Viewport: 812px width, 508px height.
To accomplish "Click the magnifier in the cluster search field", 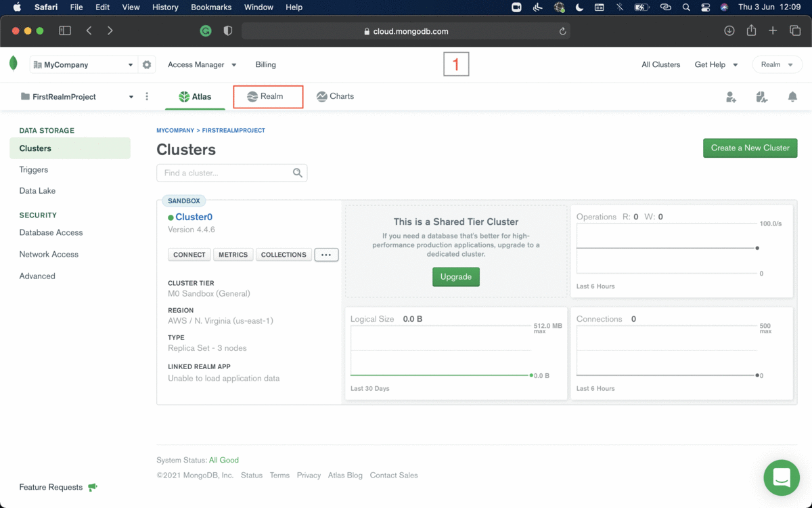I will click(x=297, y=173).
